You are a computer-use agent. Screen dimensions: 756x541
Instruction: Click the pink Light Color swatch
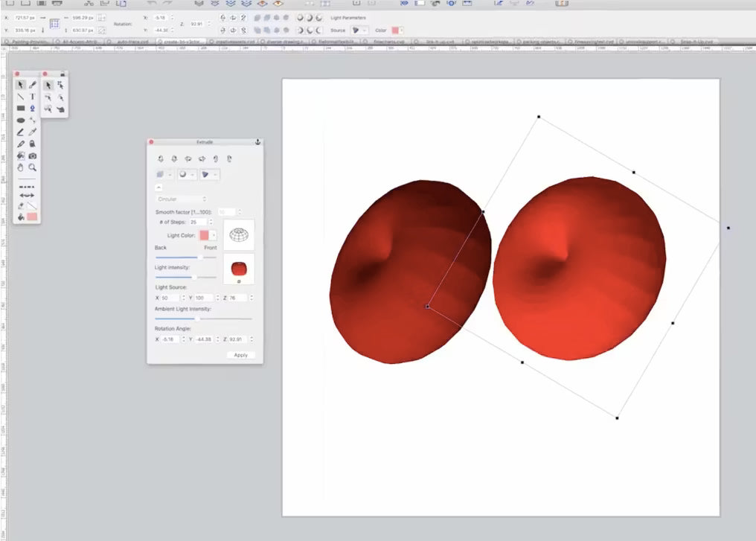click(203, 234)
